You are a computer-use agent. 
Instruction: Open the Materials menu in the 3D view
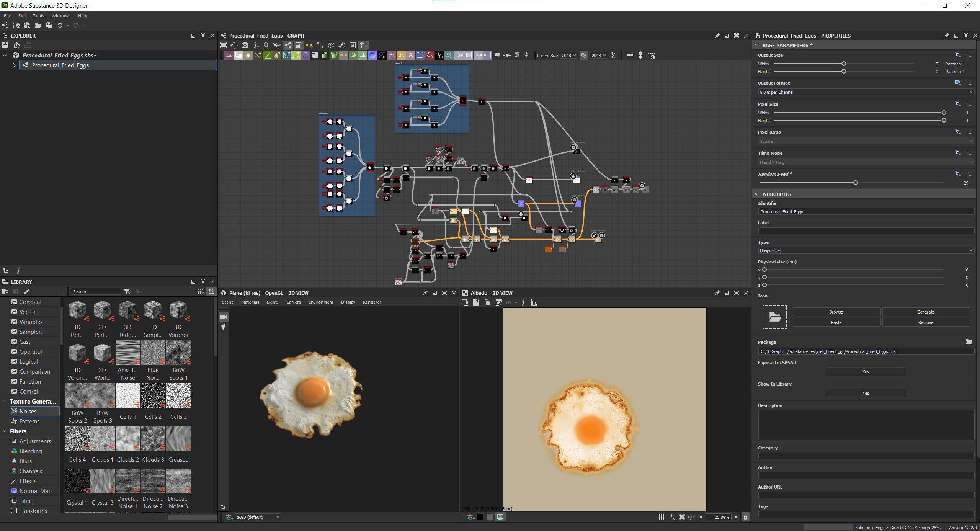point(250,302)
